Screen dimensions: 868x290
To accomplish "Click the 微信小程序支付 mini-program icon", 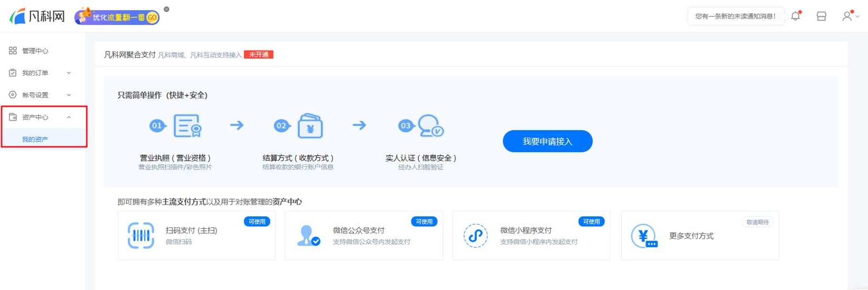I will pos(476,235).
